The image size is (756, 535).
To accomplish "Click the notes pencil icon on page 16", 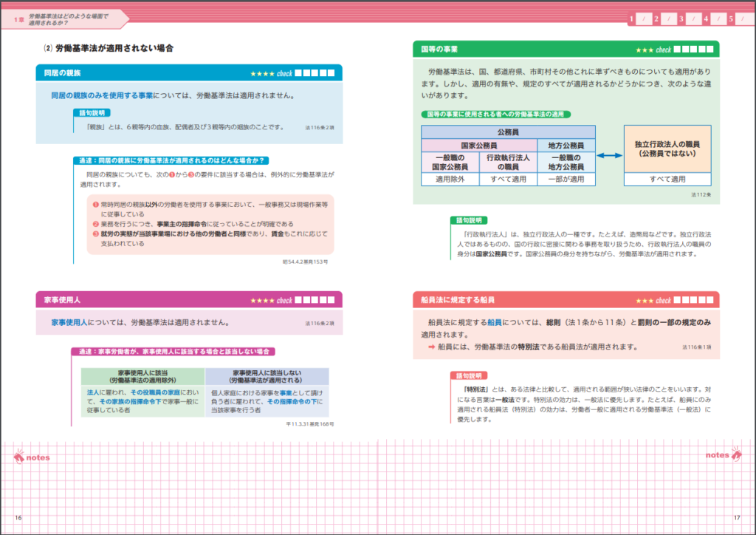I will [18, 457].
